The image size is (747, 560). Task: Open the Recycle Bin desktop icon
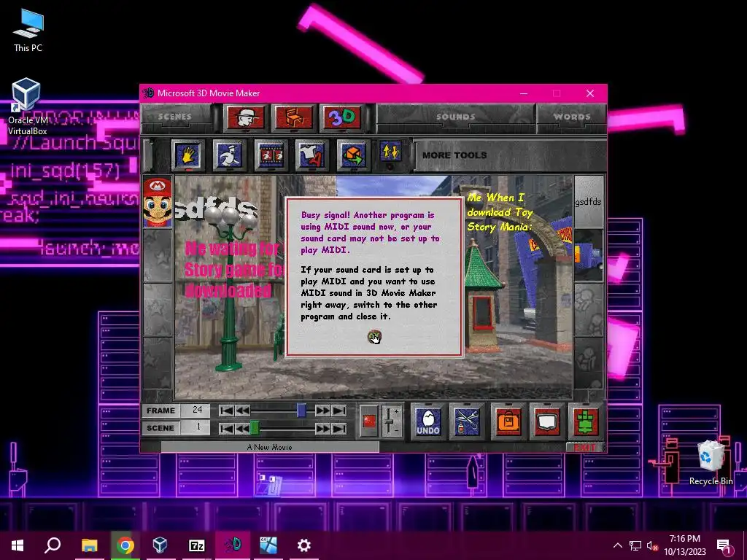pos(711,462)
